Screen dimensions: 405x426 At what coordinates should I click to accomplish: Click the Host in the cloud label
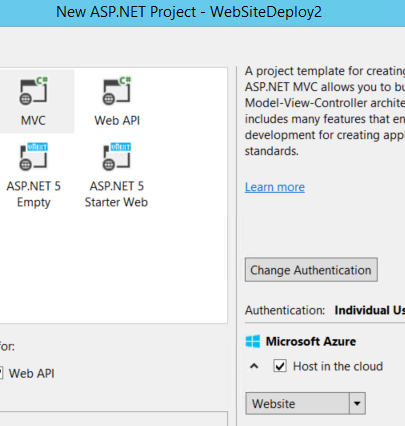point(338,366)
